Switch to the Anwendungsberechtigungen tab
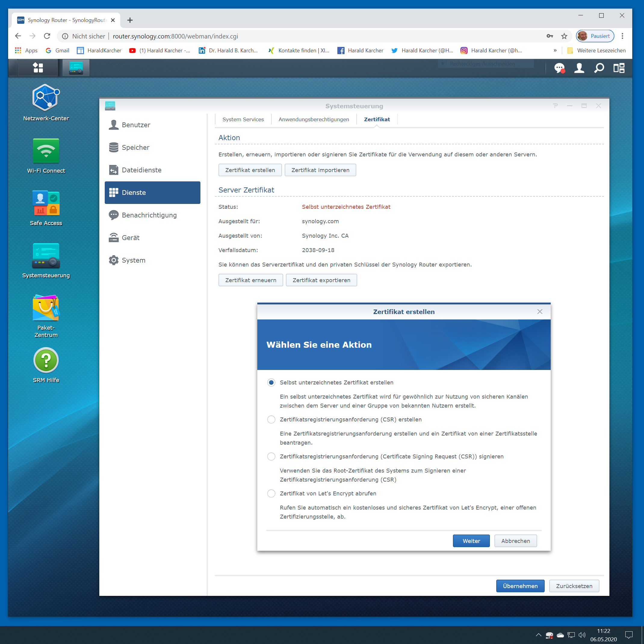 [314, 119]
